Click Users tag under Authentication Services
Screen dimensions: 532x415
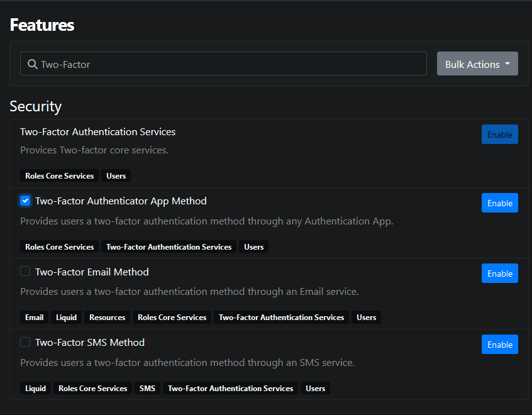coord(116,176)
